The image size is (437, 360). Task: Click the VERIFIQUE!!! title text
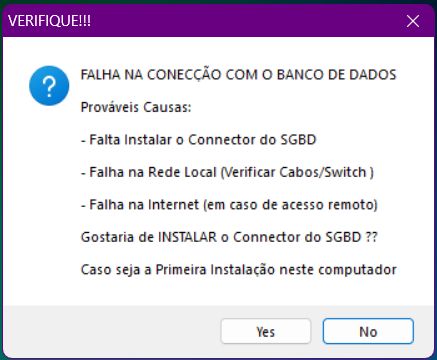pyautogui.click(x=49, y=21)
